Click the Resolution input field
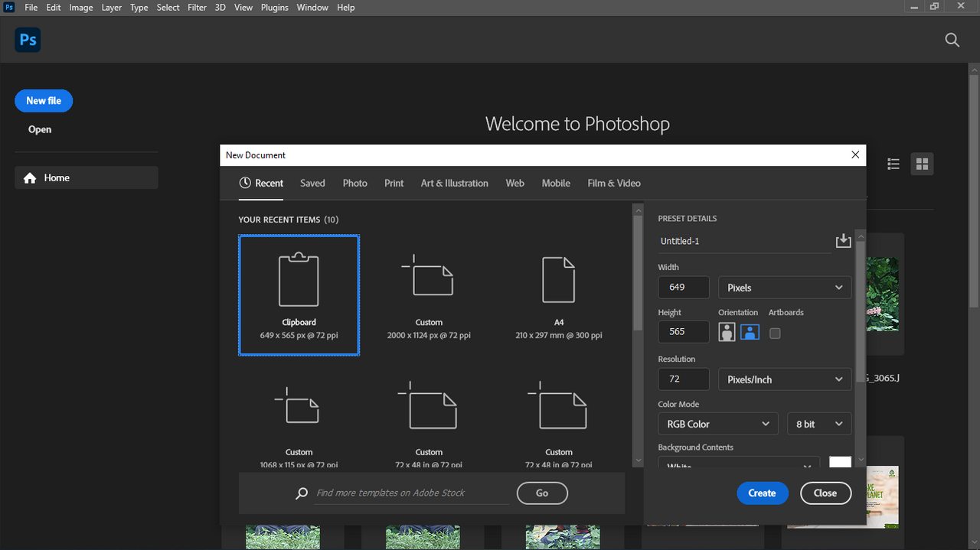Viewport: 980px width, 550px height. 683,379
